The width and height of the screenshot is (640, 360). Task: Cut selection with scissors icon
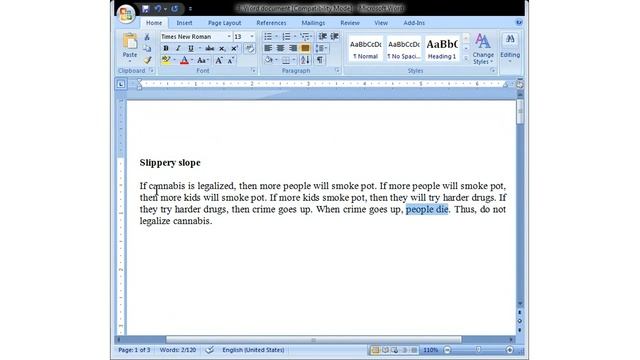pos(147,37)
